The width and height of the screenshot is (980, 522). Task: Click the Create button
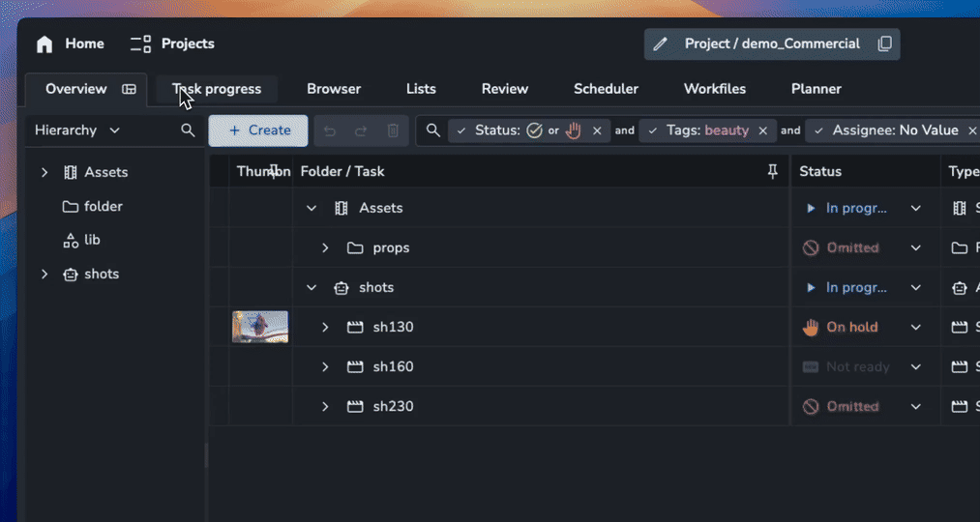coord(258,130)
